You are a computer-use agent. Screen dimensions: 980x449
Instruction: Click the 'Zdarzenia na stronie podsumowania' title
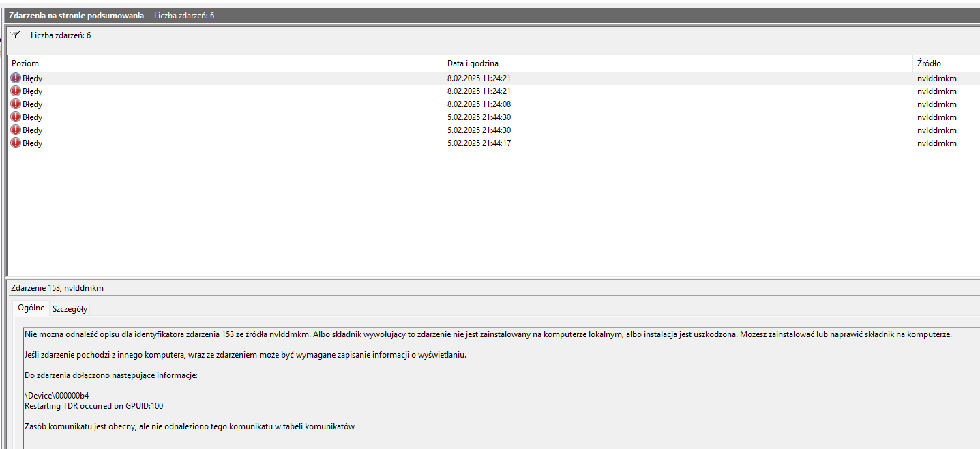[76, 15]
